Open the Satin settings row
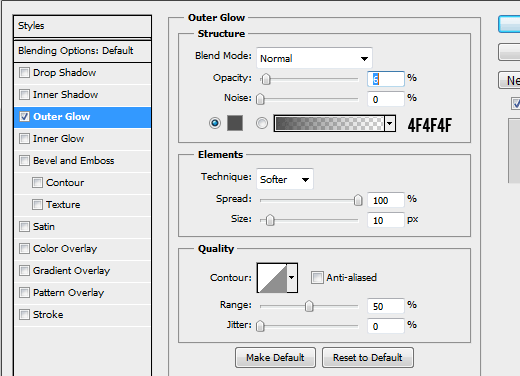The height and width of the screenshot is (376, 520). coord(82,227)
